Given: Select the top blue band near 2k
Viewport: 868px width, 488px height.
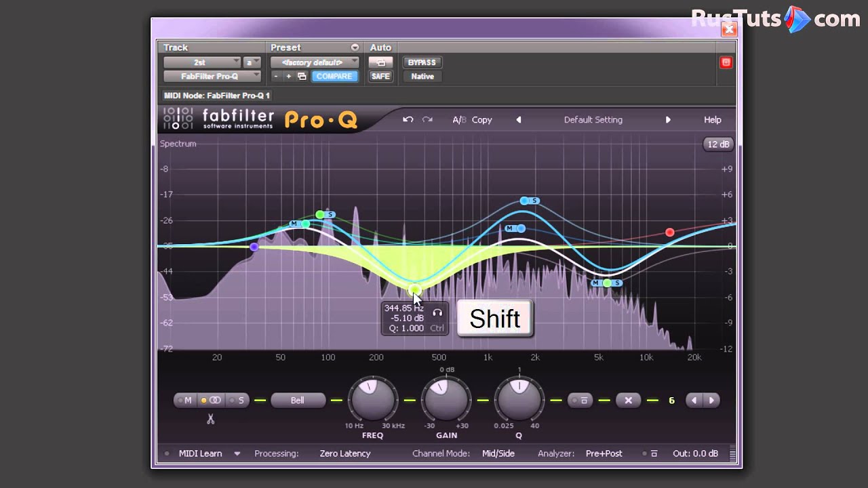Looking at the screenshot, I should click(x=524, y=201).
